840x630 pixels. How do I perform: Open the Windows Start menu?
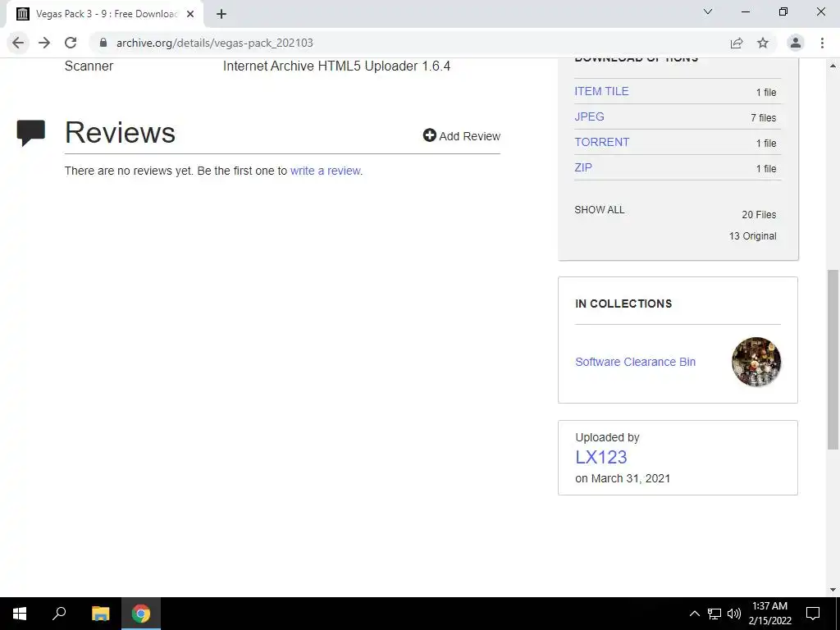click(20, 614)
